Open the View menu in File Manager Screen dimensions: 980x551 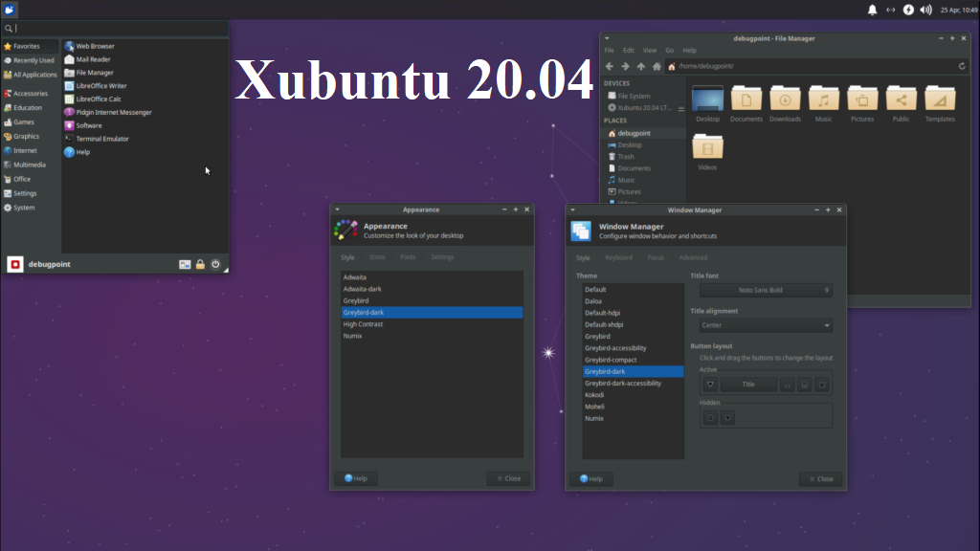tap(650, 51)
